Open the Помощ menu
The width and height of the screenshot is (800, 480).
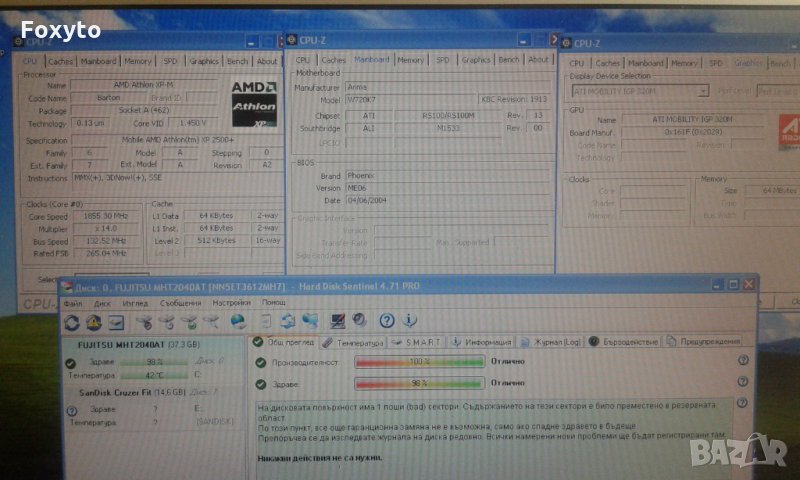click(x=273, y=302)
